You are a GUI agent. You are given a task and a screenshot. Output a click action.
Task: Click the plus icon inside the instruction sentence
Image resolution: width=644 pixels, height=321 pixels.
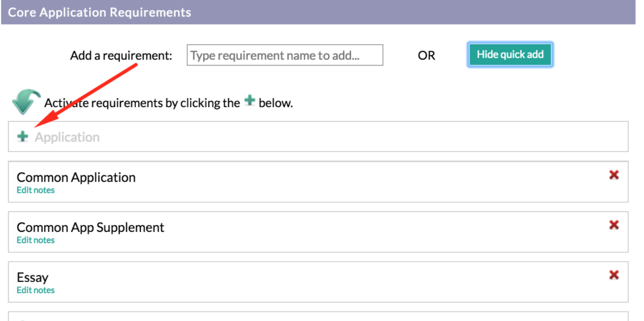tap(249, 102)
